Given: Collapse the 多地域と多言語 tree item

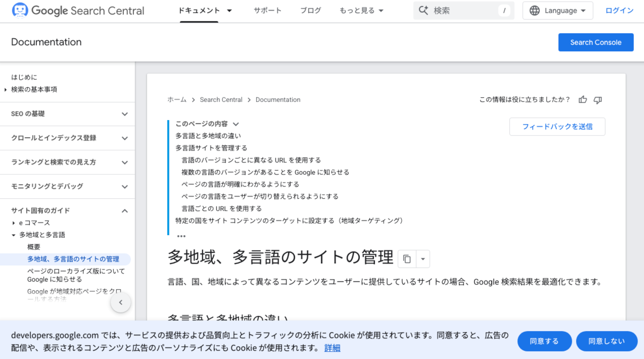Looking at the screenshot, I should (13, 235).
